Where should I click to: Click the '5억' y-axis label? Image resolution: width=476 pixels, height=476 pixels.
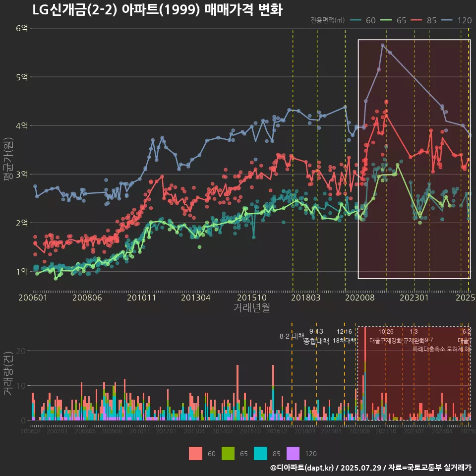coord(22,77)
